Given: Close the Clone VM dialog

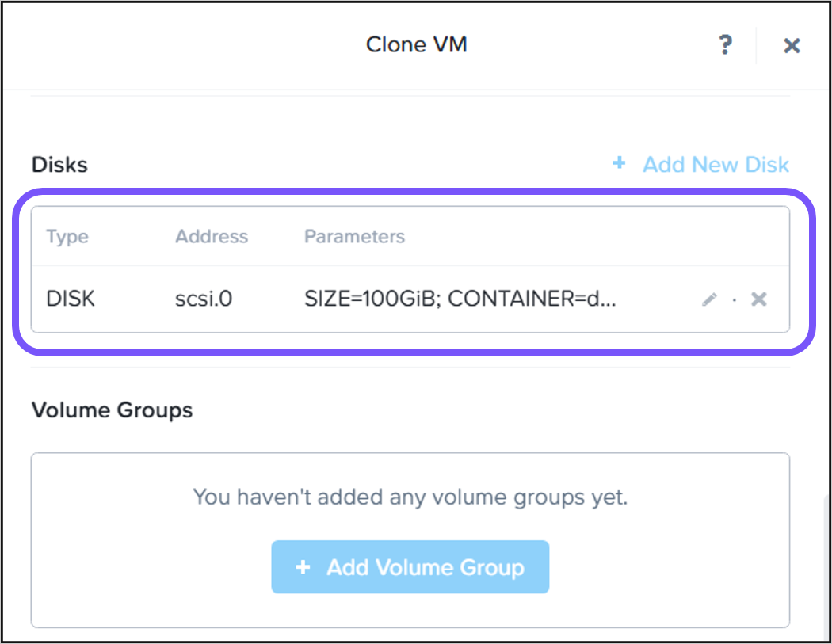Looking at the screenshot, I should point(791,46).
